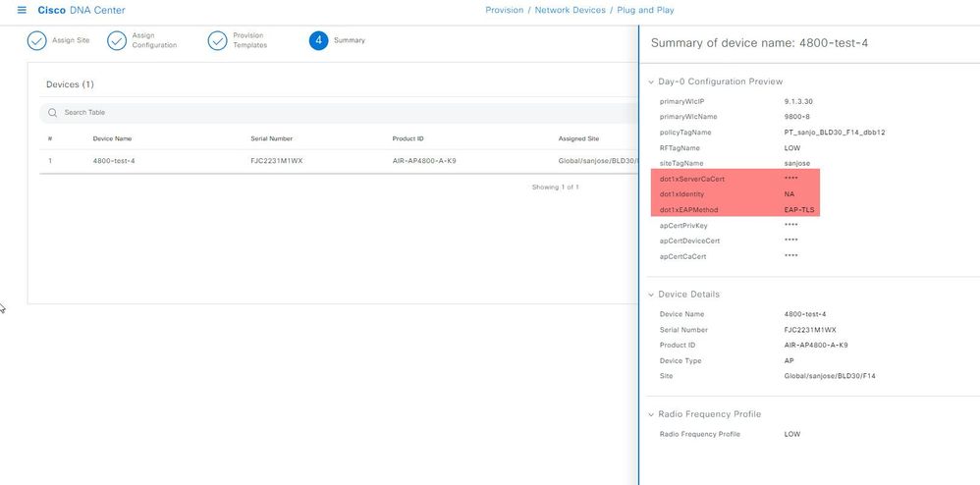Collapse the Radio Frequency Profile section

point(651,414)
